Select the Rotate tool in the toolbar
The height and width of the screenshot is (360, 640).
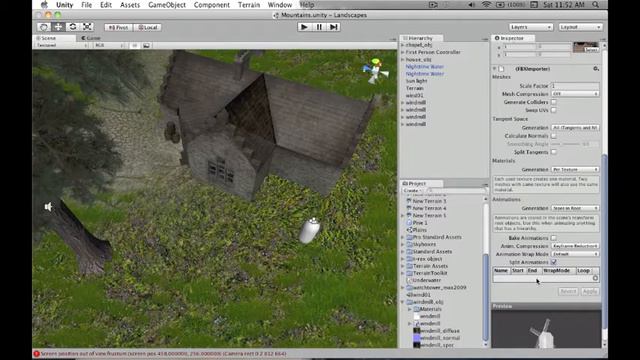pyautogui.click(x=73, y=27)
